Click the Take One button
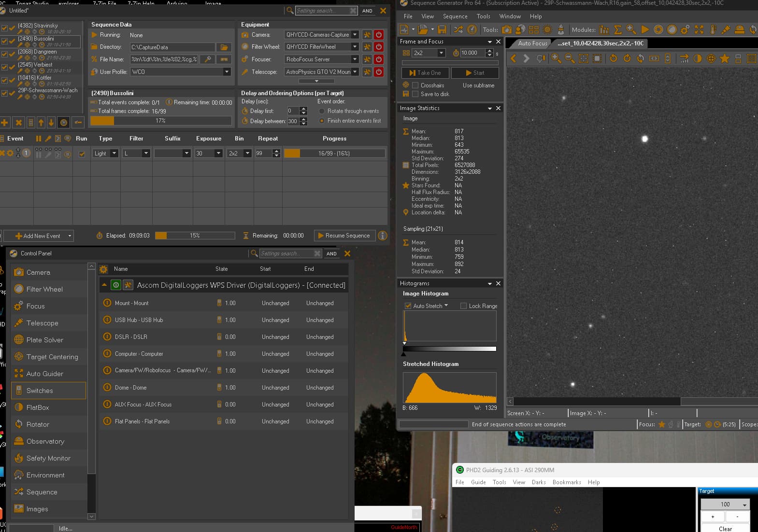This screenshot has width=758, height=532. [x=425, y=73]
